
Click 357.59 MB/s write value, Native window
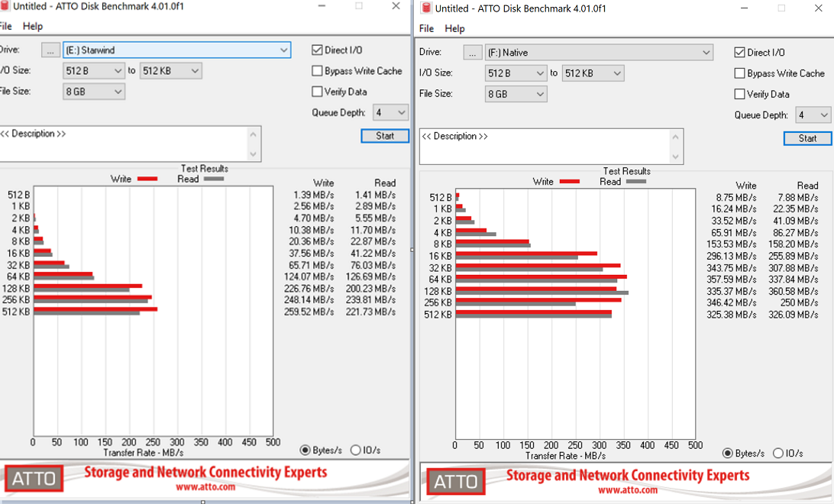tap(732, 279)
